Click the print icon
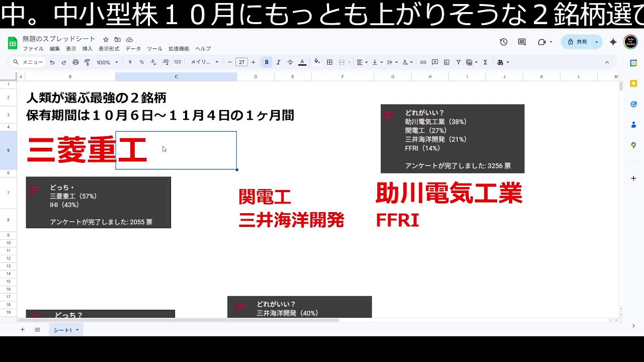The height and width of the screenshot is (362, 644). 75,62
